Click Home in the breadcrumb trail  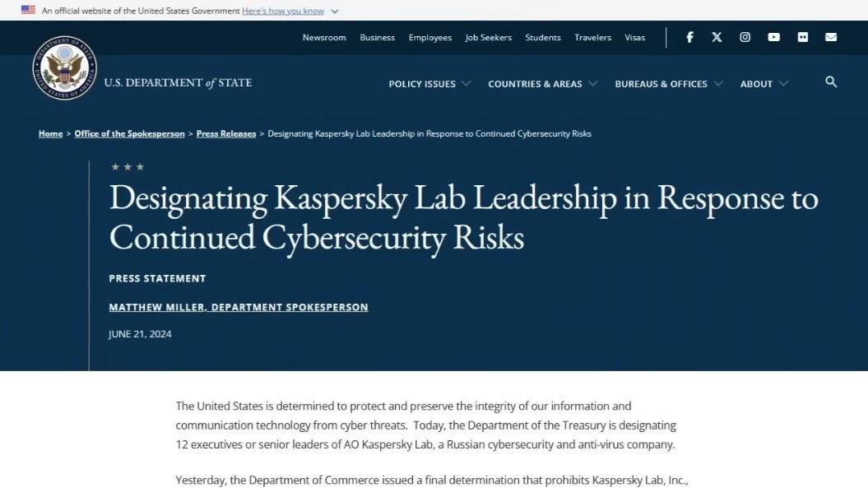[x=50, y=132]
